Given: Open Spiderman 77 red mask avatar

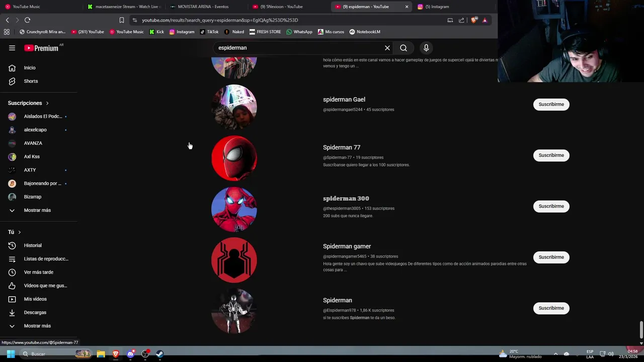Looking at the screenshot, I should [x=234, y=158].
